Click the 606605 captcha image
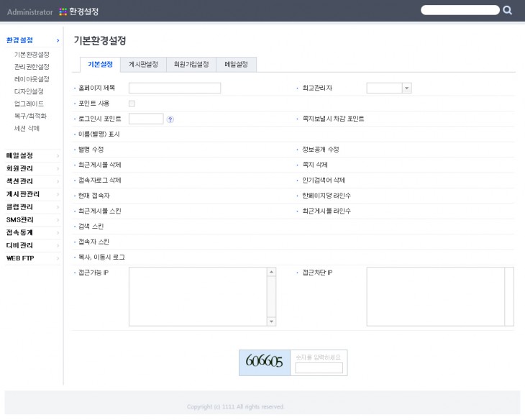This screenshot has height=420, width=525. click(265, 362)
